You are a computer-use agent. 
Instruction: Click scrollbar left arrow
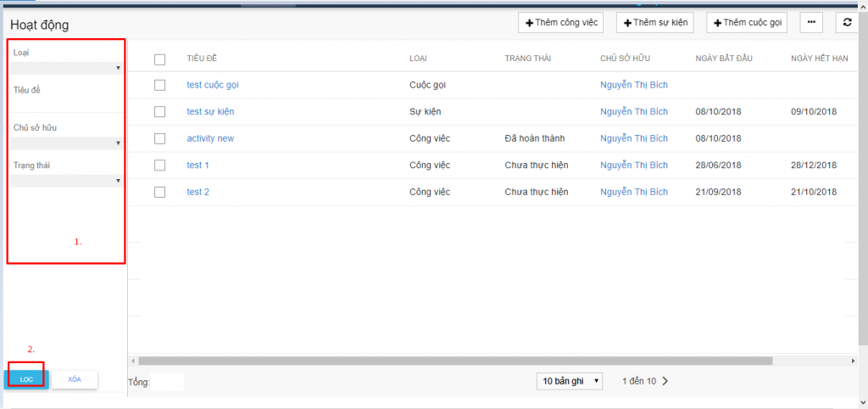pos(133,361)
